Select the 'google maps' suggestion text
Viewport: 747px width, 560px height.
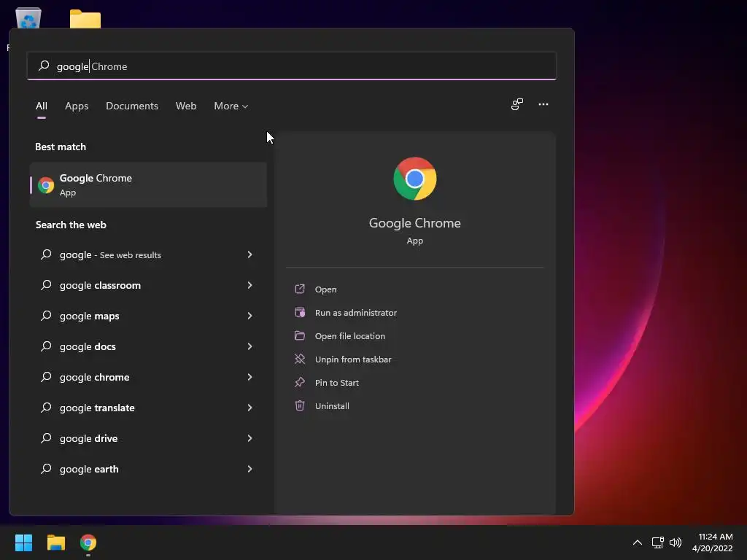[x=90, y=316]
